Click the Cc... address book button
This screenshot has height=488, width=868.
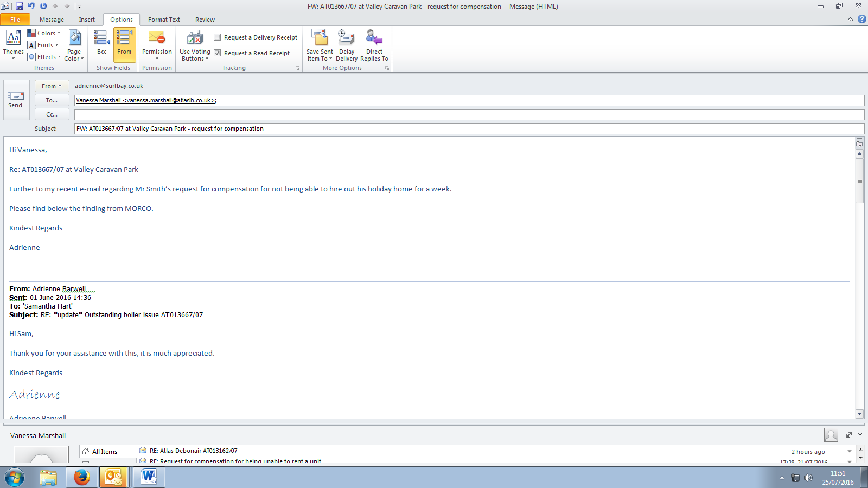tap(52, 114)
